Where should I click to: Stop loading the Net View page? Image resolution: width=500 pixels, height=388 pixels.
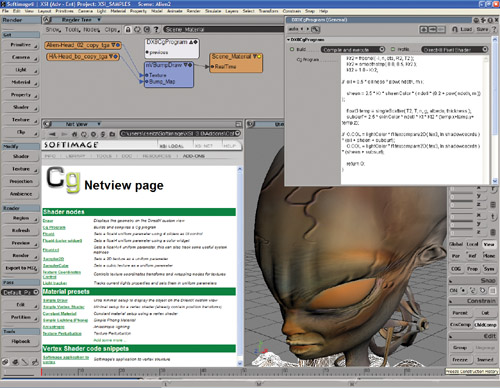click(94, 134)
